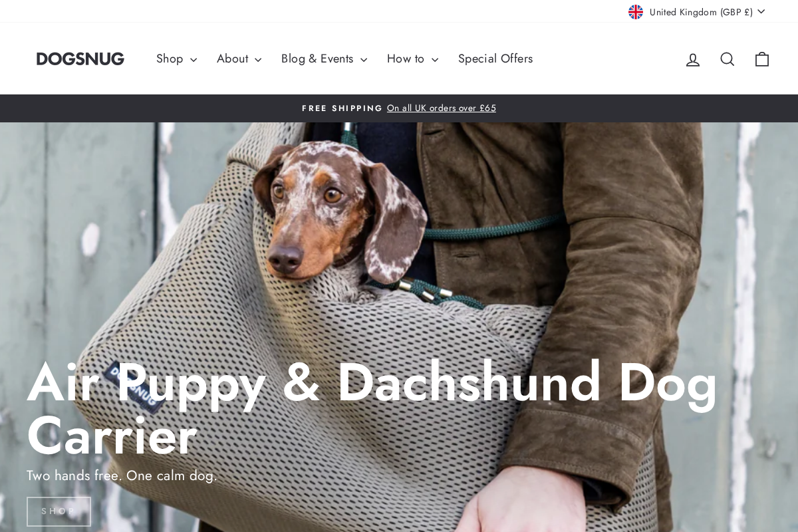The height and width of the screenshot is (532, 798).
Task: Open the search magnifier icon
Action: [x=728, y=59]
